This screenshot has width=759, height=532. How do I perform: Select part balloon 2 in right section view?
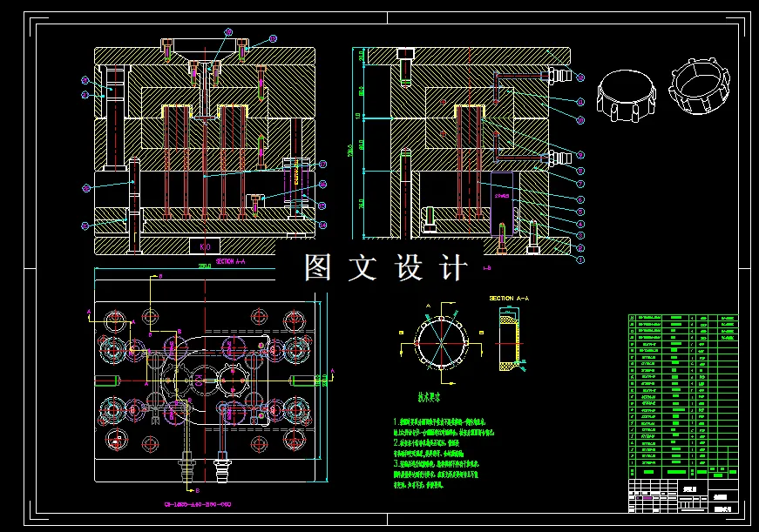coord(580,248)
